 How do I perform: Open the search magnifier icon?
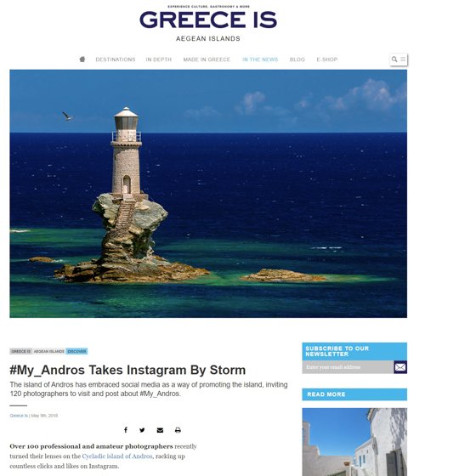394,59
